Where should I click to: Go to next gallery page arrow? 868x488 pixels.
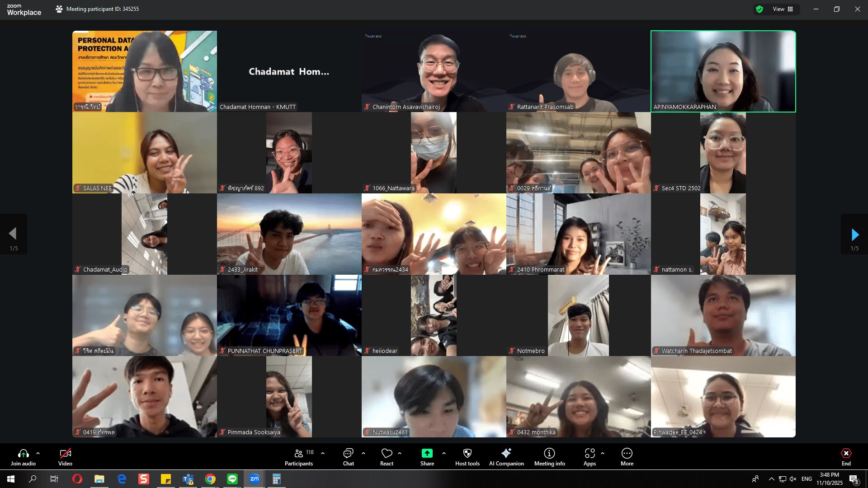(854, 234)
